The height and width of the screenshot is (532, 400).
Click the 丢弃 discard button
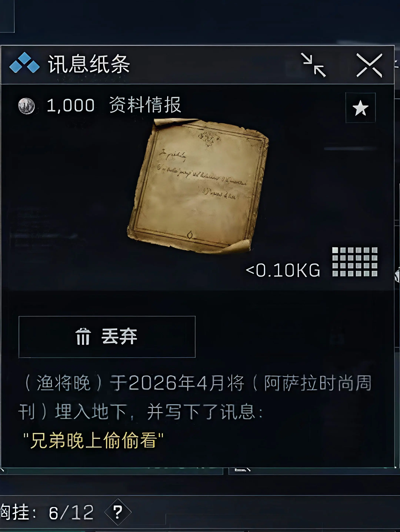point(107,337)
